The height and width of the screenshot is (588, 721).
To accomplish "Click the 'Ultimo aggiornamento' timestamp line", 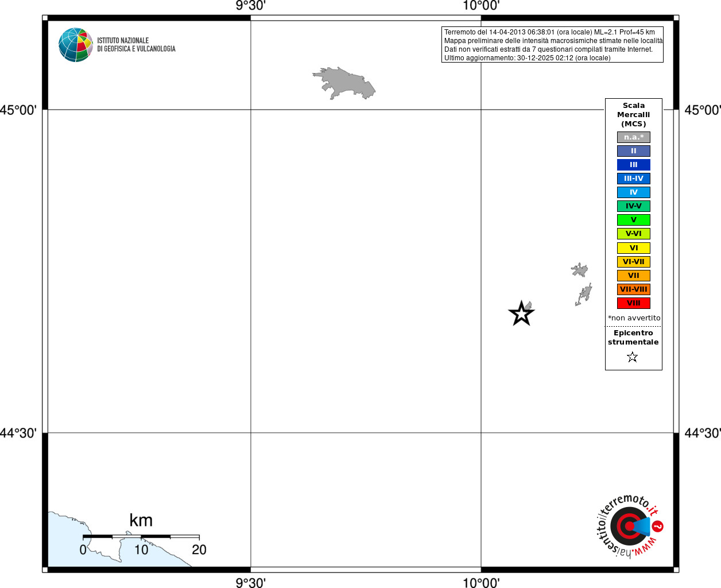I will (x=528, y=58).
